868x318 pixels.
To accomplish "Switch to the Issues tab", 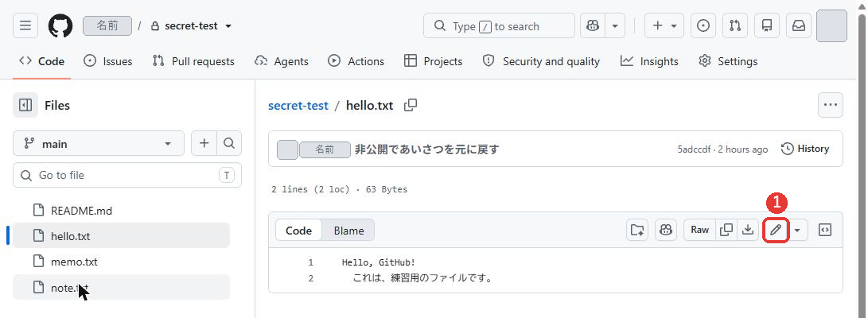I will (x=108, y=61).
